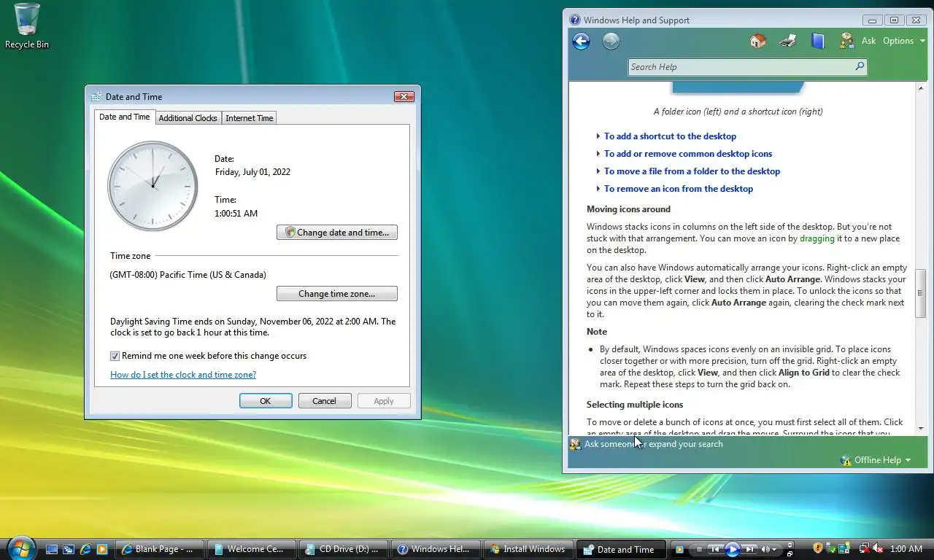Select the Date and Time tab
This screenshot has height=560, width=934.
(x=124, y=117)
